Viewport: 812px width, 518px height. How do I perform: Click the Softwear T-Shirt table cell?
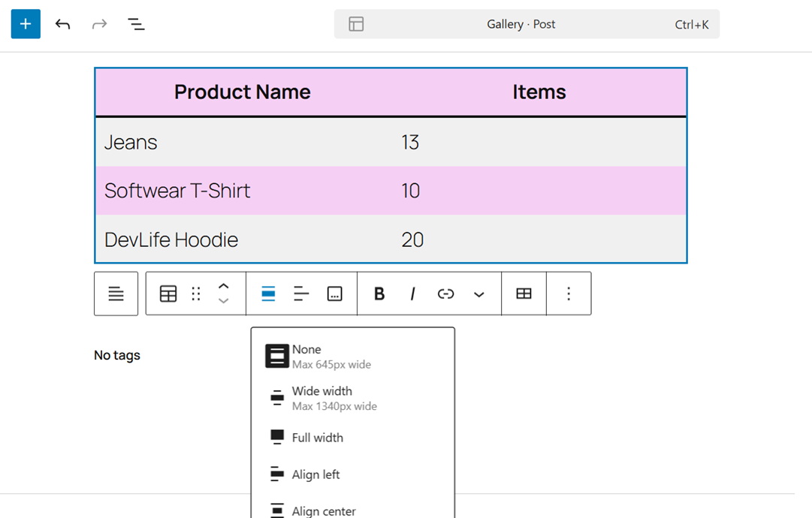pyautogui.click(x=177, y=191)
